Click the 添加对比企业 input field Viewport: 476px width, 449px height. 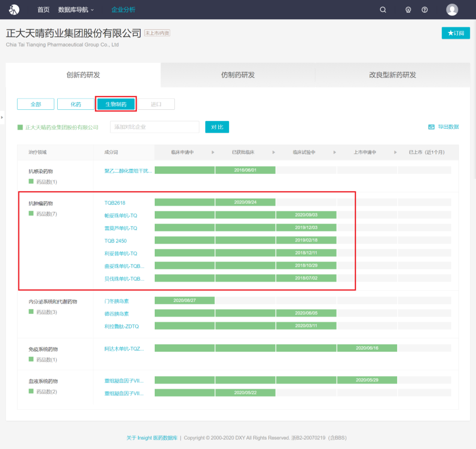point(155,127)
